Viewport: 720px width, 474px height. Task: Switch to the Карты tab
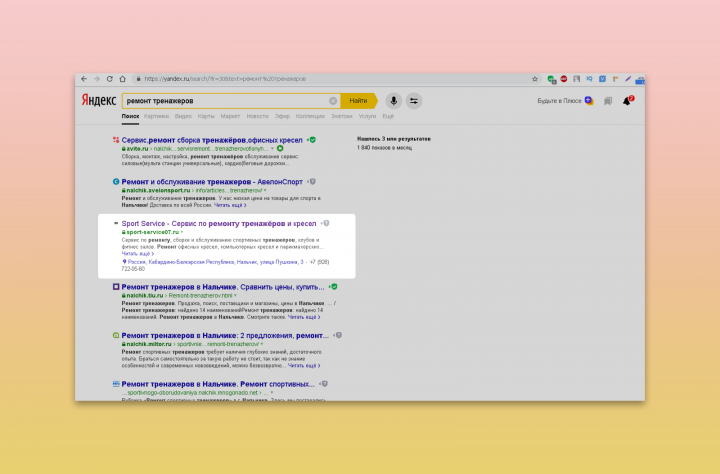click(206, 116)
